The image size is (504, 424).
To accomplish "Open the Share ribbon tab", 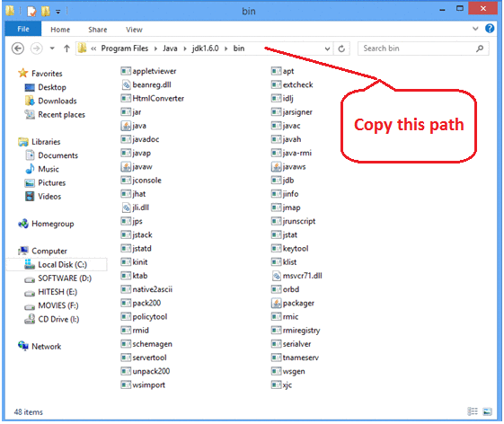I will pyautogui.click(x=98, y=30).
